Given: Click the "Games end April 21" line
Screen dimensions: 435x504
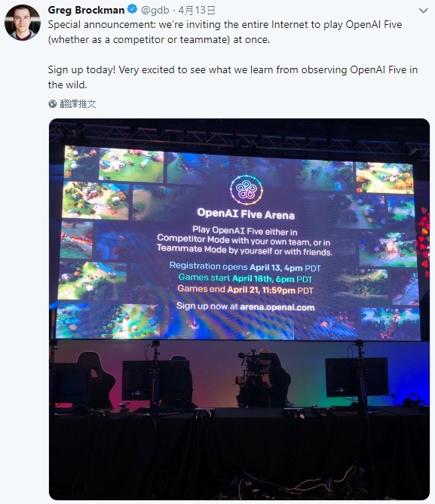Looking at the screenshot, I should tap(245, 290).
